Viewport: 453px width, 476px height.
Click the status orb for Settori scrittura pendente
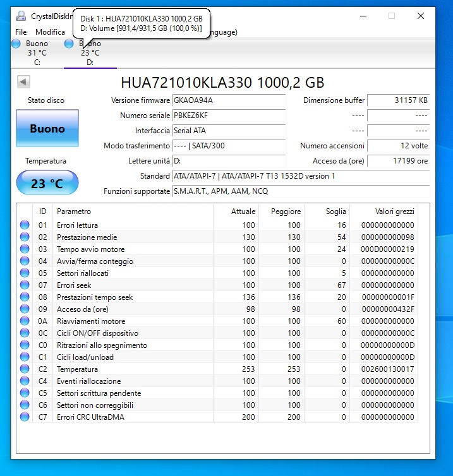pyautogui.click(x=25, y=393)
